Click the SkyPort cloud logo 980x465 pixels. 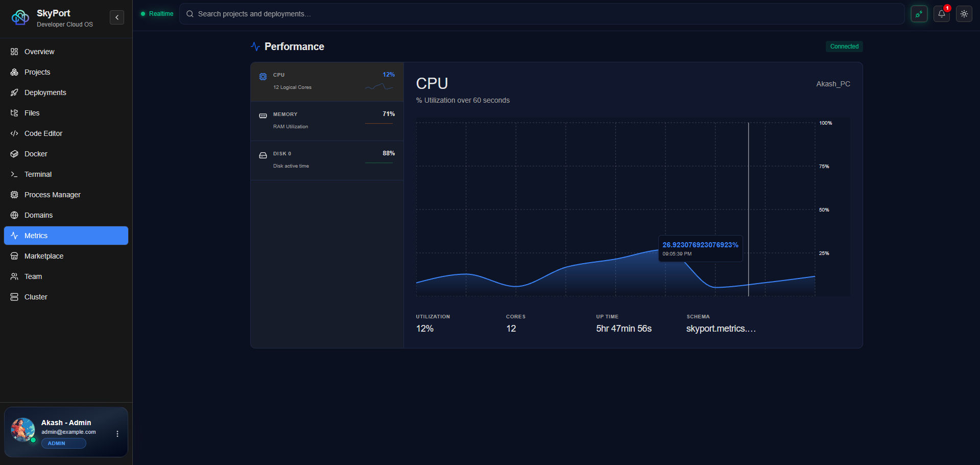pos(20,17)
